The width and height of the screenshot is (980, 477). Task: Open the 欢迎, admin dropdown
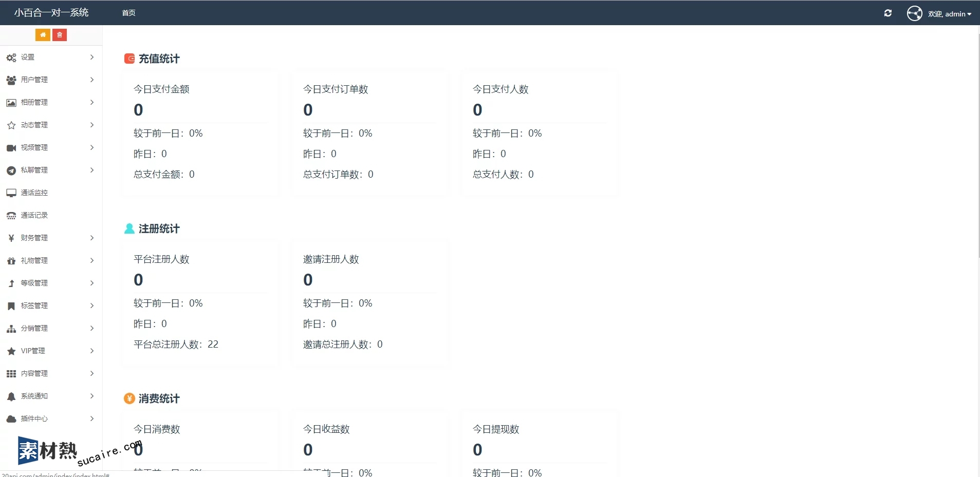coord(949,14)
